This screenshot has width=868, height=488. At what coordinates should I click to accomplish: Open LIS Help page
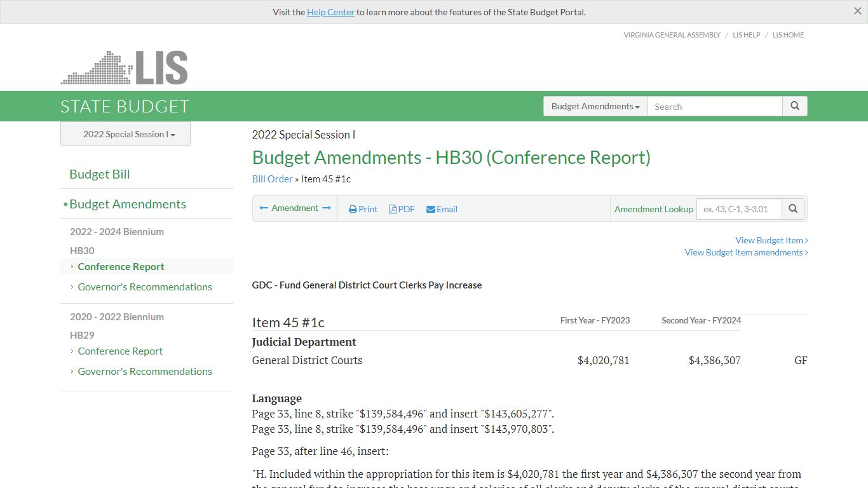[746, 35]
